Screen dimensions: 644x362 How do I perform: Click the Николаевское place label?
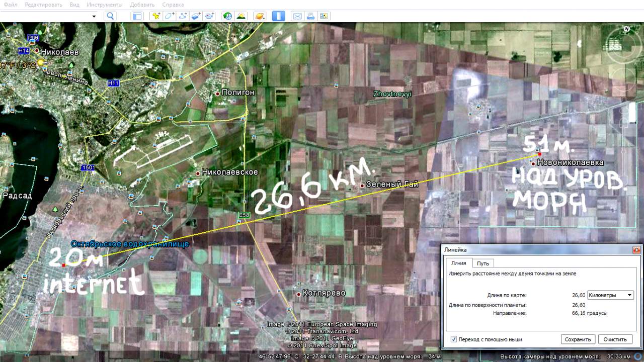[229, 172]
